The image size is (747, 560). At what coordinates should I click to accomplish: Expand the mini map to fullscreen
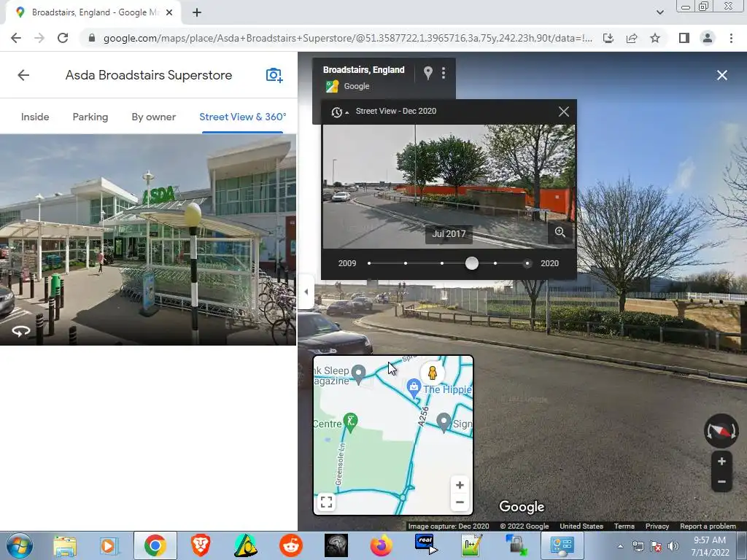coord(326,502)
